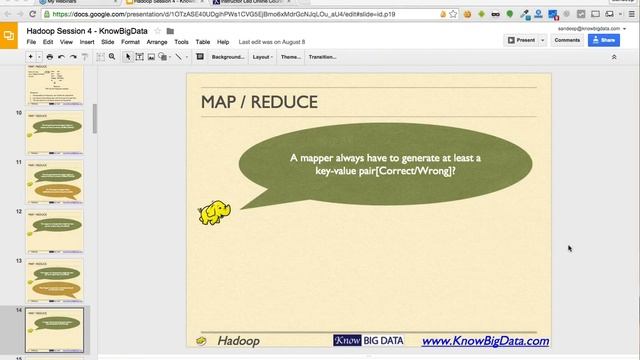Expand the new slide layout dropdown arrow
The height and width of the screenshot is (360, 640).
pos(39,57)
